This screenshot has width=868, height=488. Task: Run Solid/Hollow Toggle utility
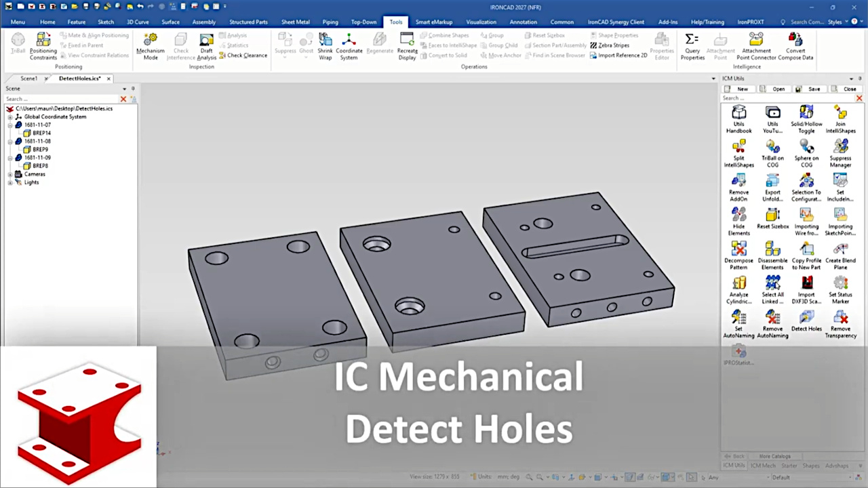(806, 119)
